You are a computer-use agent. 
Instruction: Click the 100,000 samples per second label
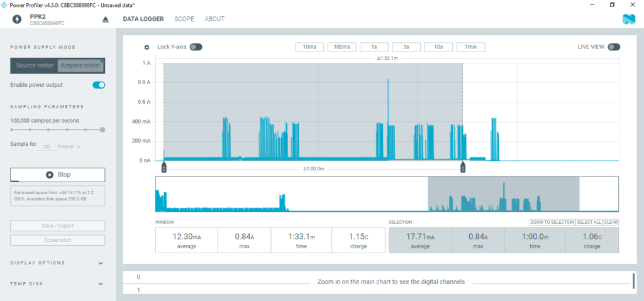tap(45, 121)
